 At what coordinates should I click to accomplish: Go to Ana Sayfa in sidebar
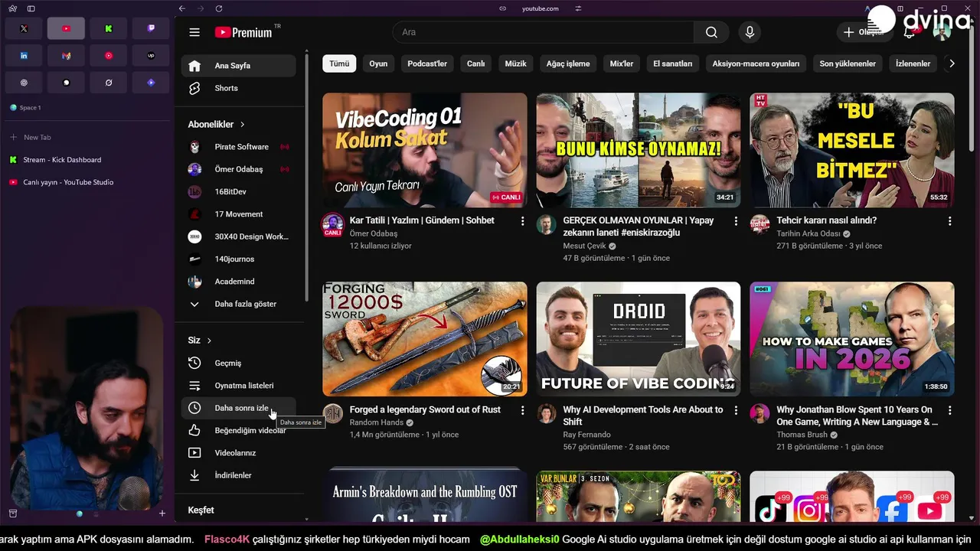pos(238,66)
